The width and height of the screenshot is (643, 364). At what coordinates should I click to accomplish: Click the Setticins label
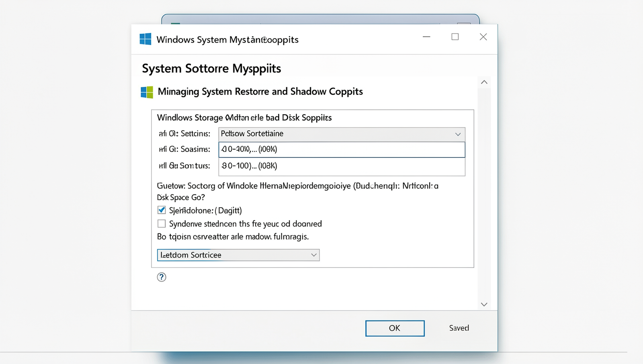pos(184,133)
